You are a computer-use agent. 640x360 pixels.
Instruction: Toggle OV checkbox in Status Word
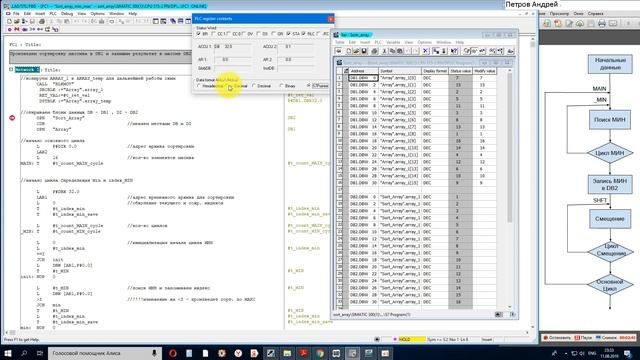point(244,33)
